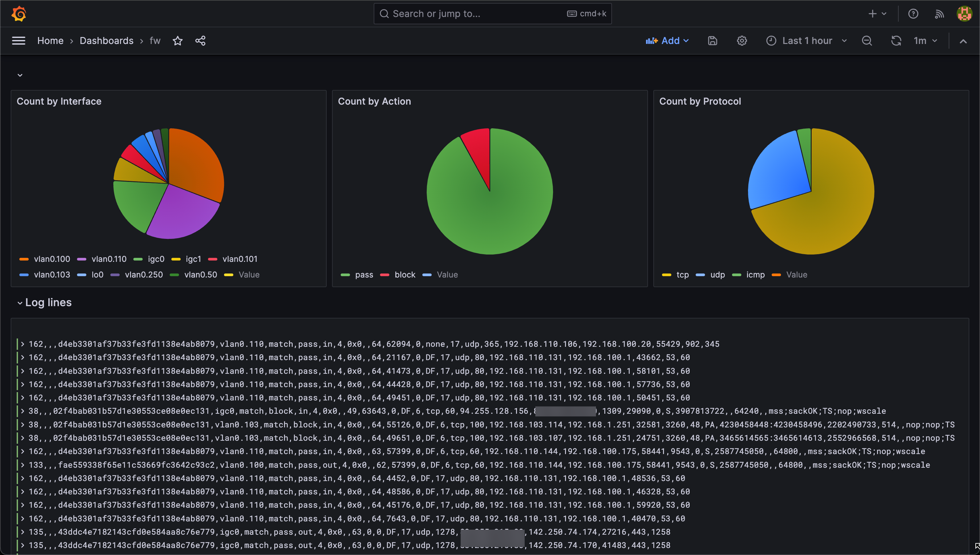980x555 pixels.
Task: Open the Add panel dropdown
Action: [x=667, y=41]
